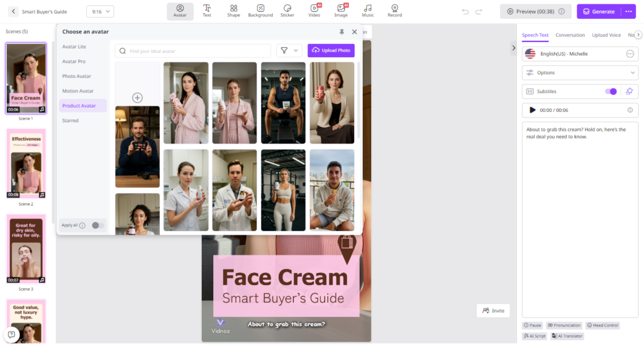Open the Music tool
Screen dimensions: 644x346
[x=367, y=11]
